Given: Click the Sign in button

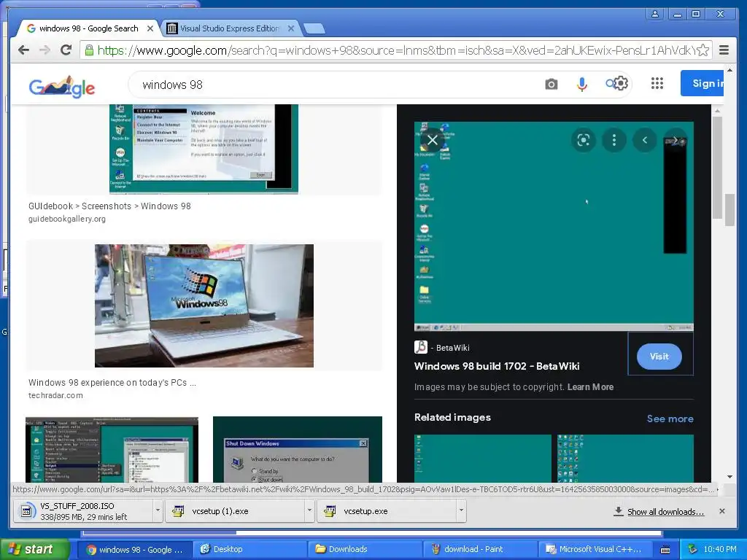Looking at the screenshot, I should (703, 83).
